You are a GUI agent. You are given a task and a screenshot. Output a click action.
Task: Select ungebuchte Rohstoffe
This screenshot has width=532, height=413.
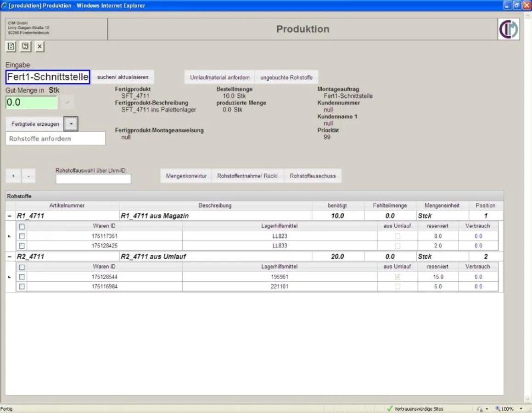tap(286, 77)
